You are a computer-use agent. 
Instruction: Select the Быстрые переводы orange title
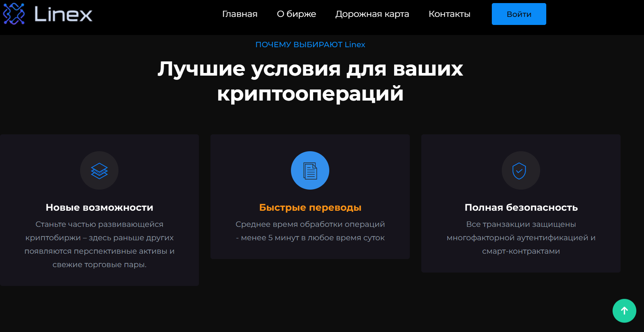tap(310, 208)
